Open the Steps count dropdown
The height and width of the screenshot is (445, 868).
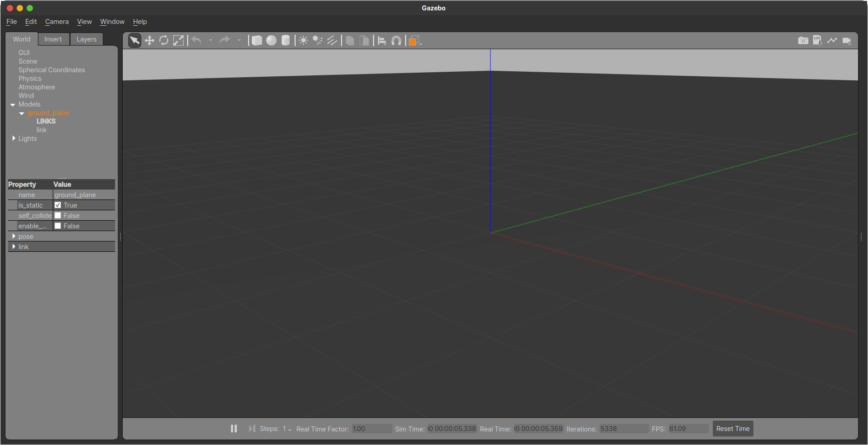tap(287, 429)
